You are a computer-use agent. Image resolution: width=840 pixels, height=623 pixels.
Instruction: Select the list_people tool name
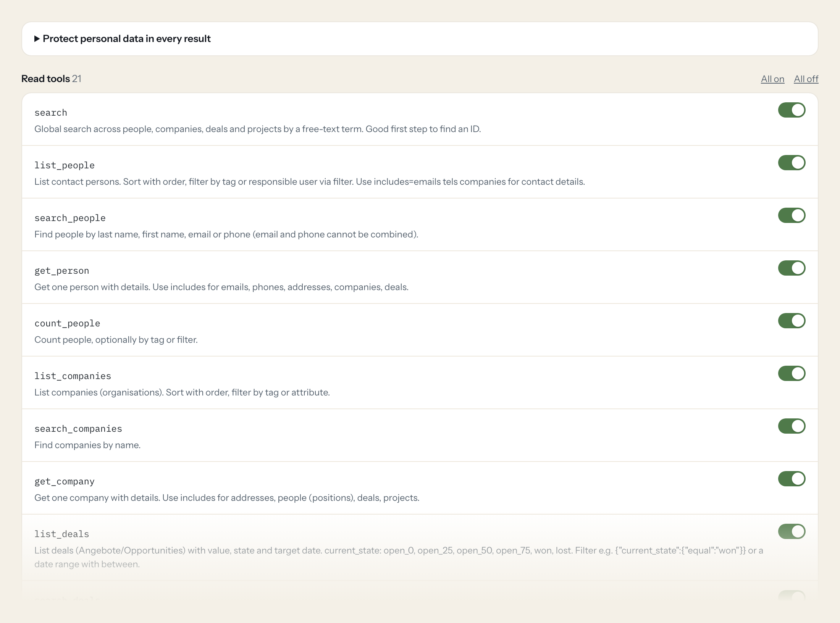[x=65, y=165]
